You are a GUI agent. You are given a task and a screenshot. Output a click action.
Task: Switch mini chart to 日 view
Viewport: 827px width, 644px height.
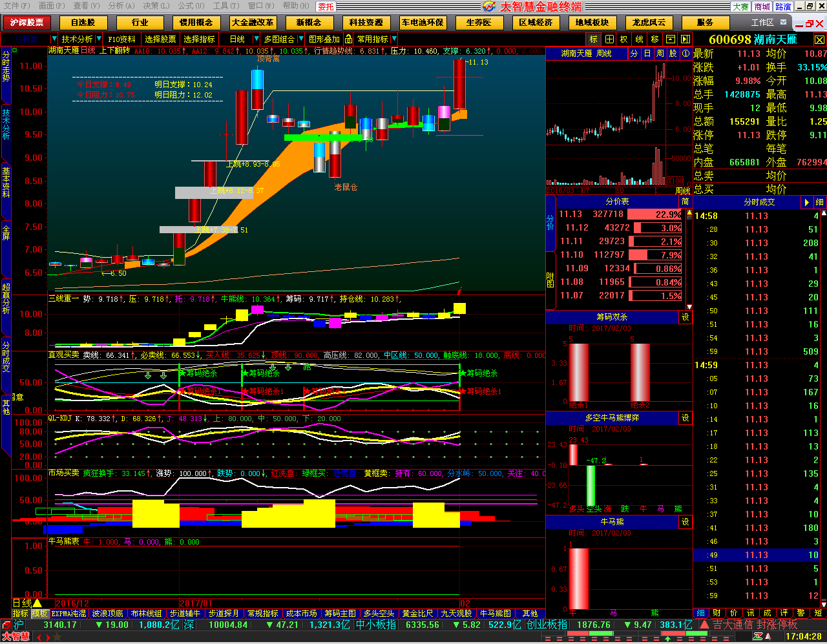(x=647, y=54)
